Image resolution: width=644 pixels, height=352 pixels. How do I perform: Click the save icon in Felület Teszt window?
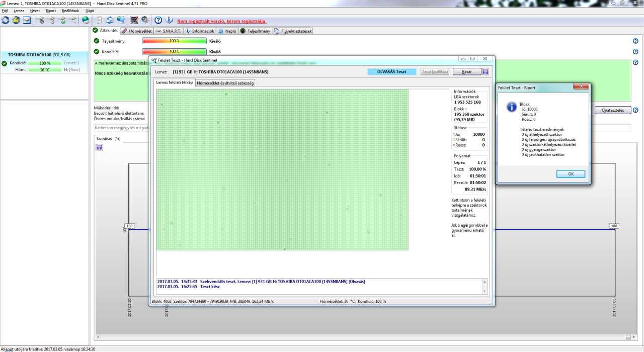tap(486, 72)
